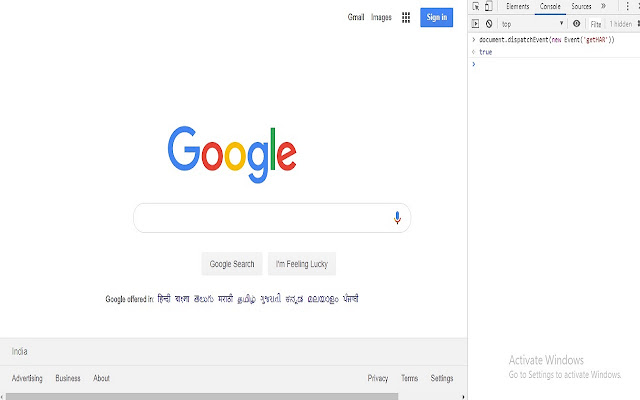Open the DevTools three-dot menu
Image resolution: width=640 pixels, height=400 pixels.
(x=628, y=7)
